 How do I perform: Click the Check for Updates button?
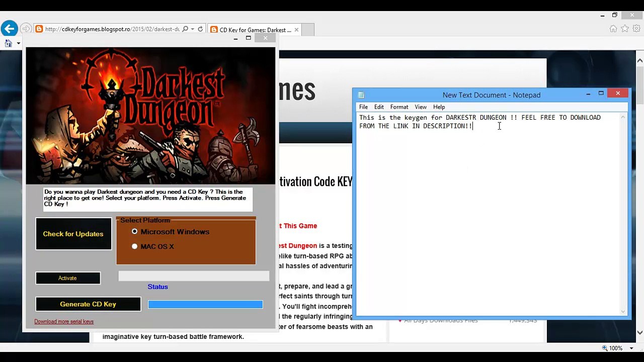(x=73, y=234)
